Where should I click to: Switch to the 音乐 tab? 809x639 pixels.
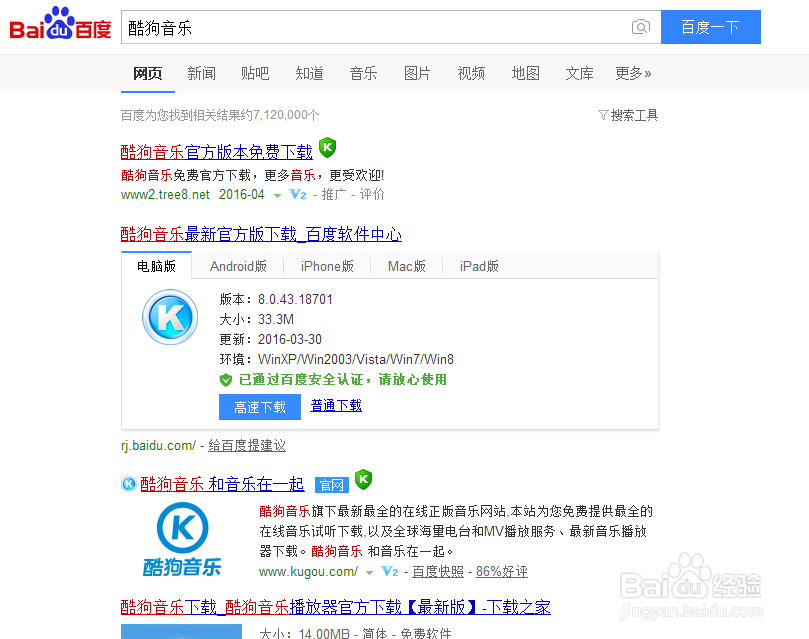363,74
